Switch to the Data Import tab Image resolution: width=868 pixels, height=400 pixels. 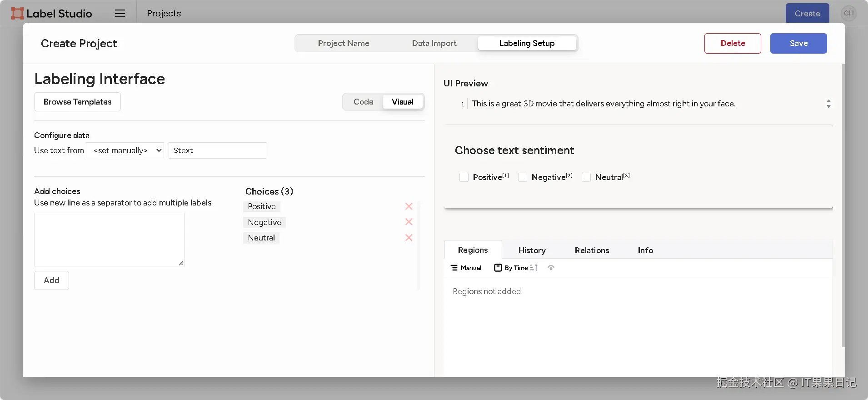(x=434, y=43)
